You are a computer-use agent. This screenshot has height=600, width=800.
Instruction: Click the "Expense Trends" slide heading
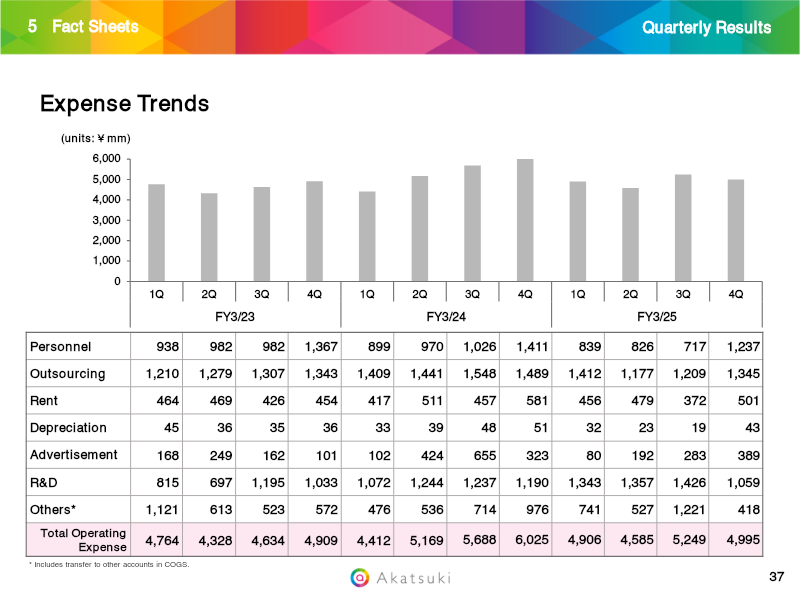click(x=124, y=104)
